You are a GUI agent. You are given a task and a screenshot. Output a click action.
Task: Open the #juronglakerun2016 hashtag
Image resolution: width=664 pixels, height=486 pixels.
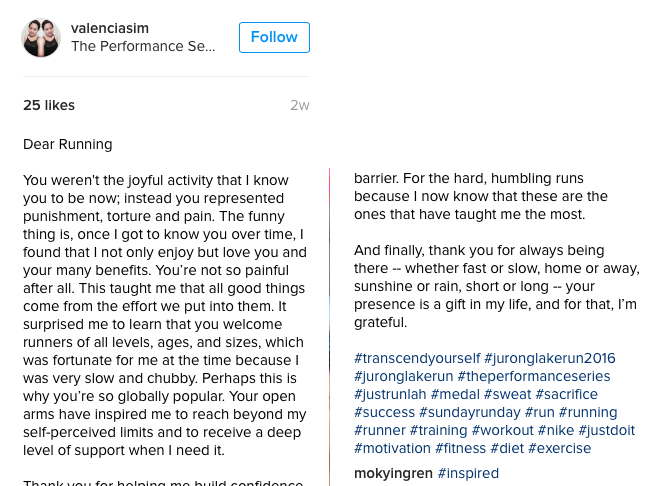click(550, 358)
